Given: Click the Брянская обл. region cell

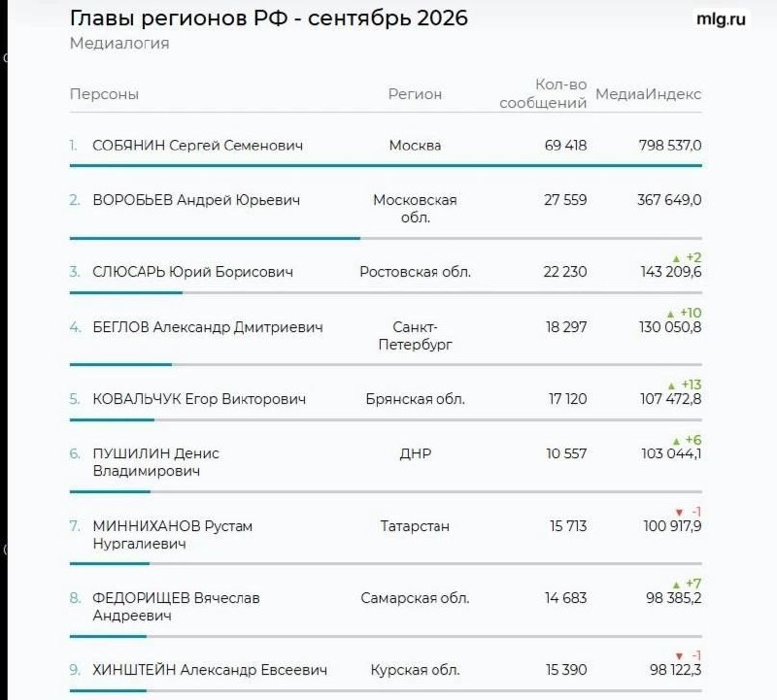Looking at the screenshot, I should (x=416, y=399).
